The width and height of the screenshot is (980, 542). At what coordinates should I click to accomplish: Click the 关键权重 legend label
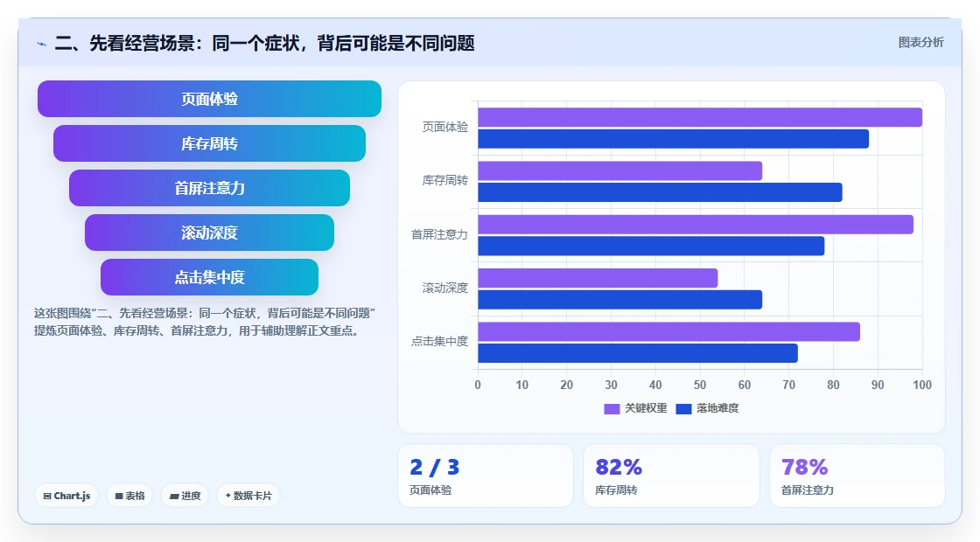coord(647,408)
